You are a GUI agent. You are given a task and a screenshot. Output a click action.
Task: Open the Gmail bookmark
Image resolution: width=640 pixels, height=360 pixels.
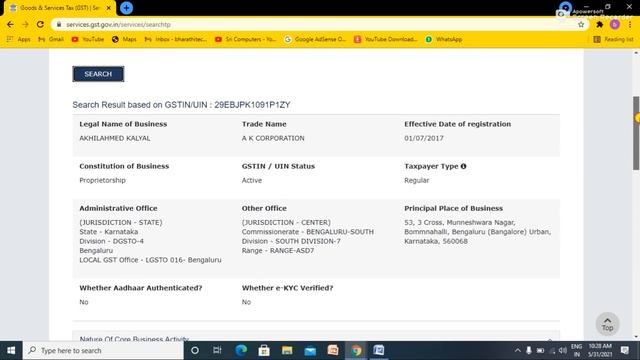51,39
